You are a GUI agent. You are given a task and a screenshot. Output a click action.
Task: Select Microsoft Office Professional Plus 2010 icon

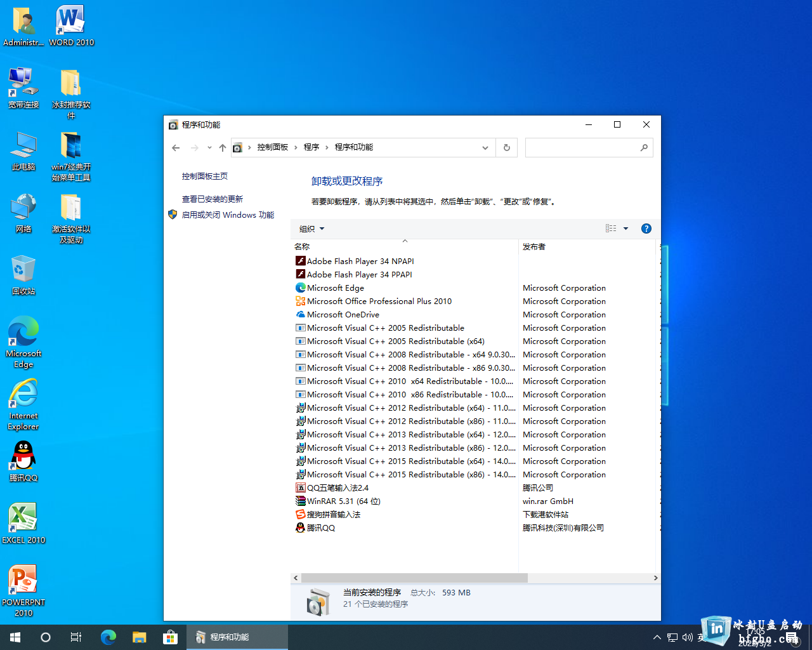[301, 301]
